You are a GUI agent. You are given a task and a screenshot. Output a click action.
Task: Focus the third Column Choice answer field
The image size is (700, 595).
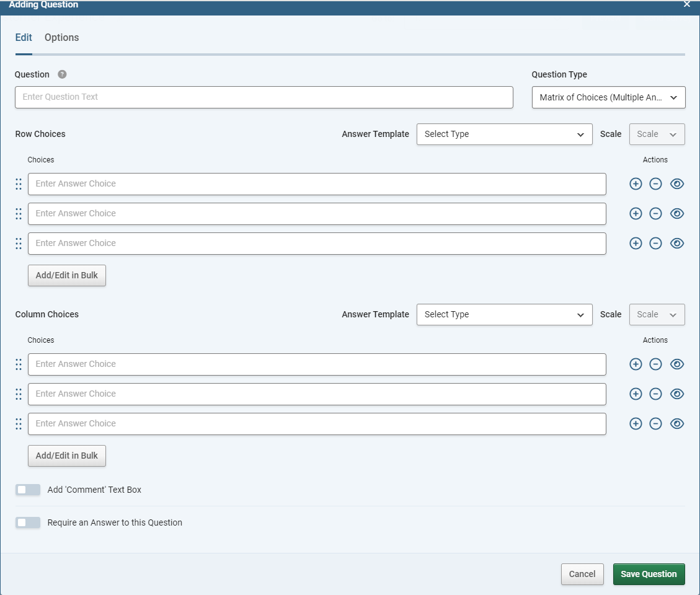pos(317,423)
